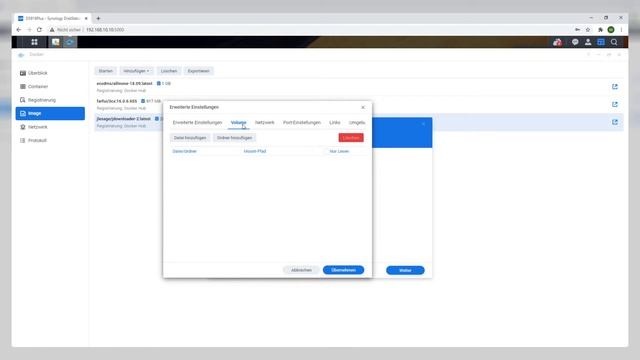This screenshot has width=640, height=360.
Task: Open Registrierung in Docker sidebar
Action: (x=50, y=100)
